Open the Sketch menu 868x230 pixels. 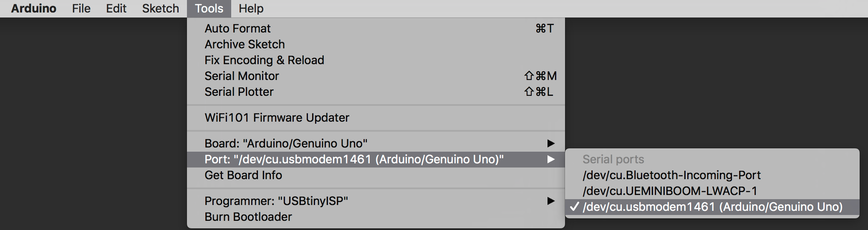(x=160, y=8)
